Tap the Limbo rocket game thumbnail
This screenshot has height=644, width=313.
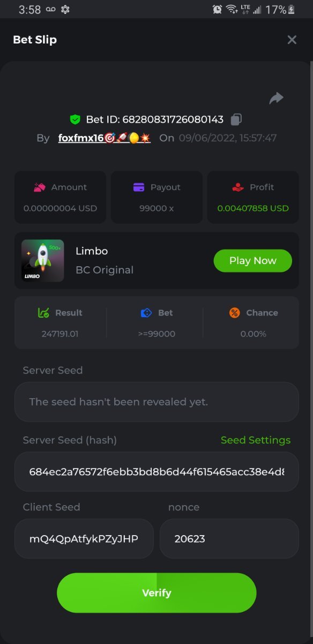43,260
